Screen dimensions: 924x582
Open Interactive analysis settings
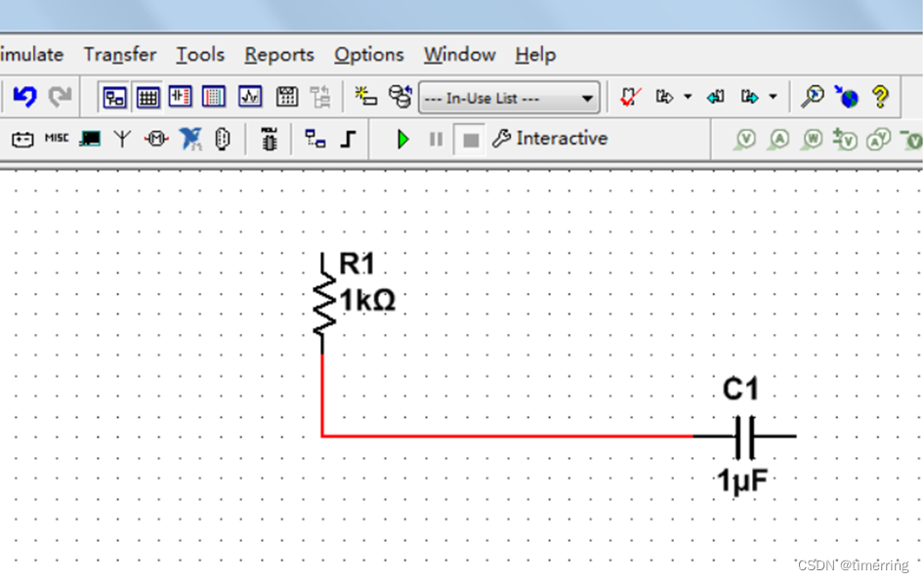[550, 139]
